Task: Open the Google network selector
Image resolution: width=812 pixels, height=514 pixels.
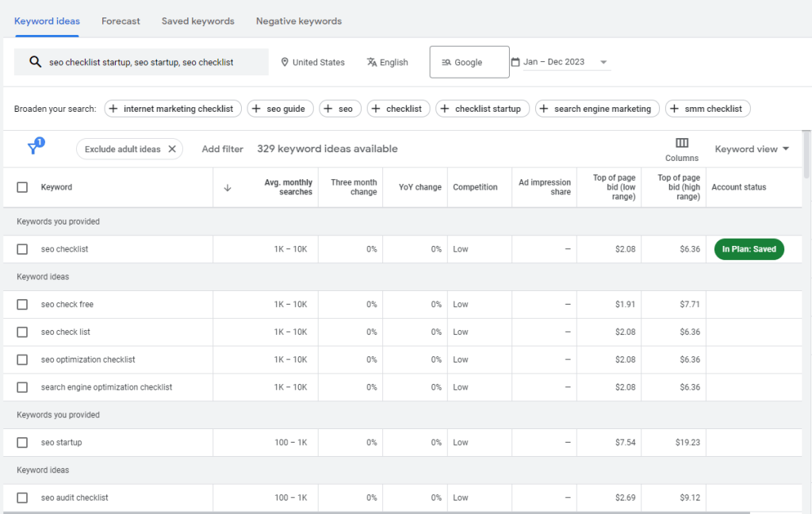Action: [469, 61]
